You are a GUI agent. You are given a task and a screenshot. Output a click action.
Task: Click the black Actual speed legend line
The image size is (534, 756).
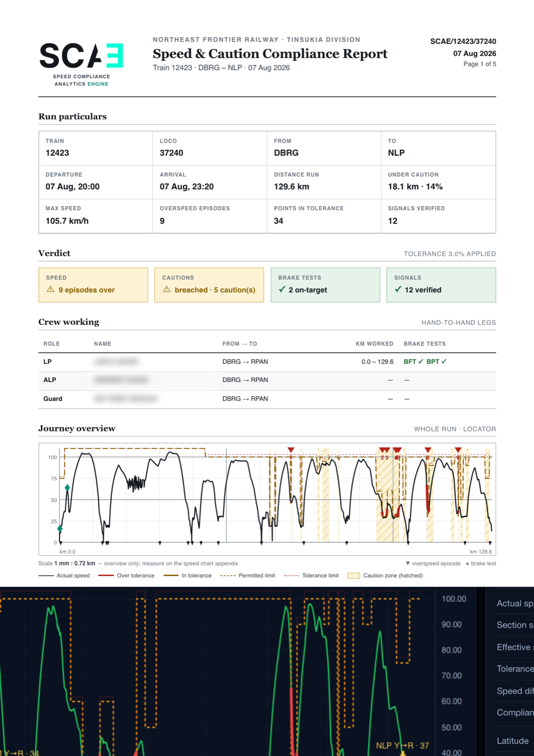46,576
